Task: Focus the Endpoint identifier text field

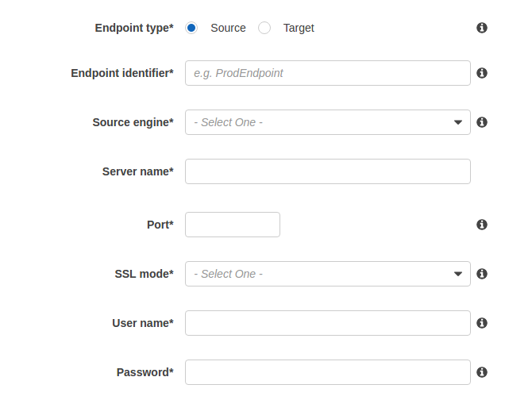Action: click(327, 73)
